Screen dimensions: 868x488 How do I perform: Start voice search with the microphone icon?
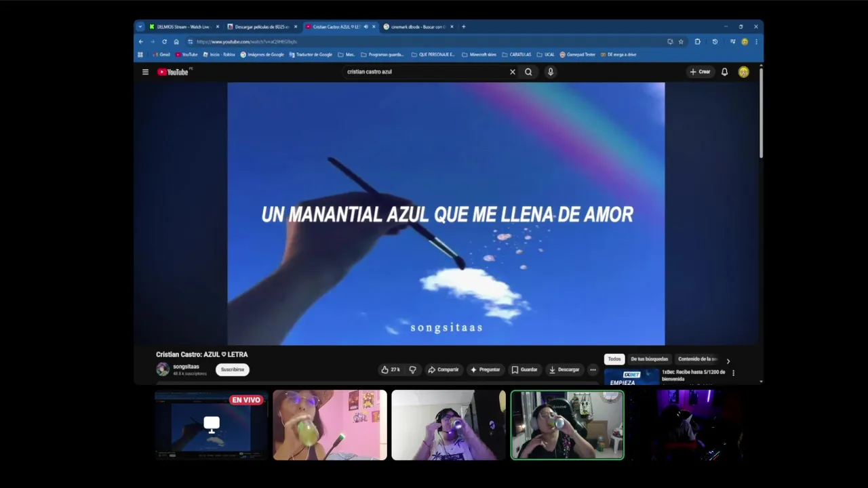tap(551, 72)
